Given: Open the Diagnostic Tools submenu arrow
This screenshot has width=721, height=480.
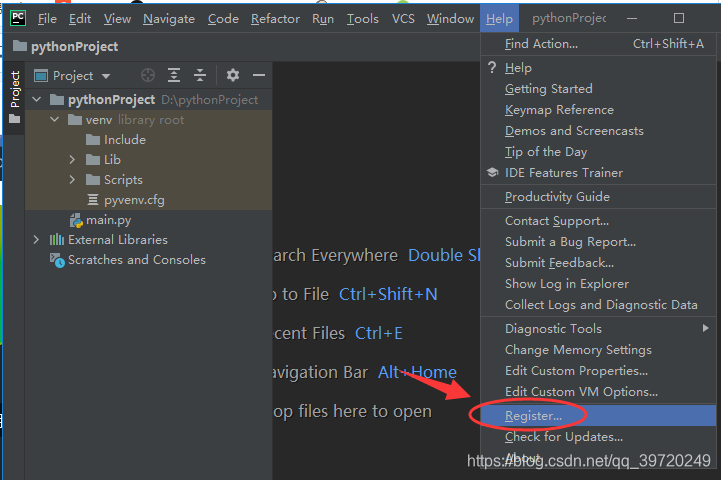Looking at the screenshot, I should pyautogui.click(x=705, y=328).
